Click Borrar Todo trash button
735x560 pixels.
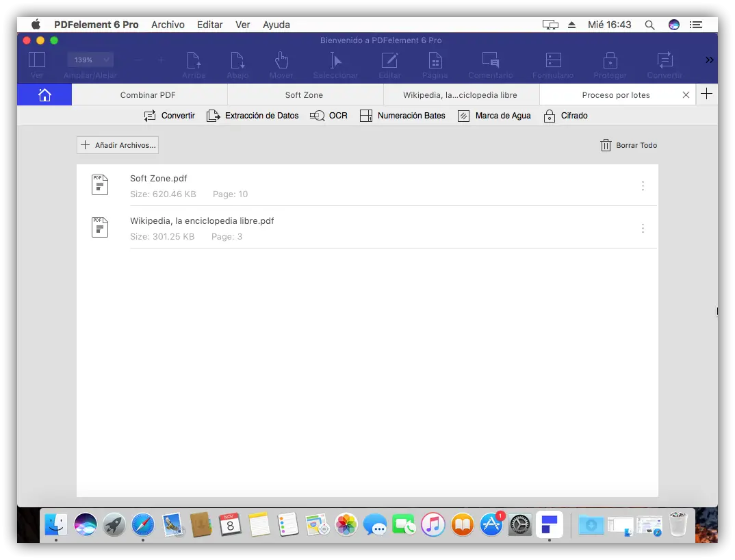click(629, 145)
